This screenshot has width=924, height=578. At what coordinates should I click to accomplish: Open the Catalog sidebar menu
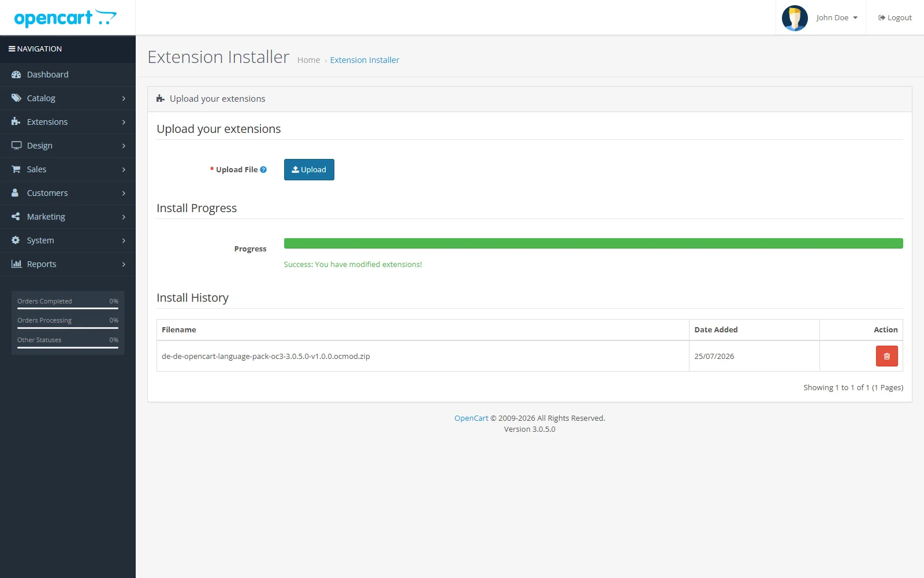[68, 98]
